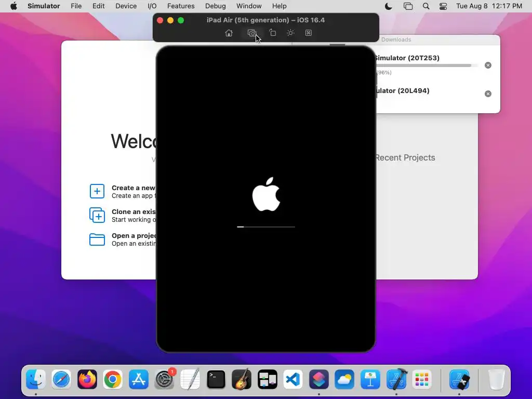Zoom the Simulator window with green button
Image resolution: width=532 pixels, height=399 pixels.
tap(181, 20)
